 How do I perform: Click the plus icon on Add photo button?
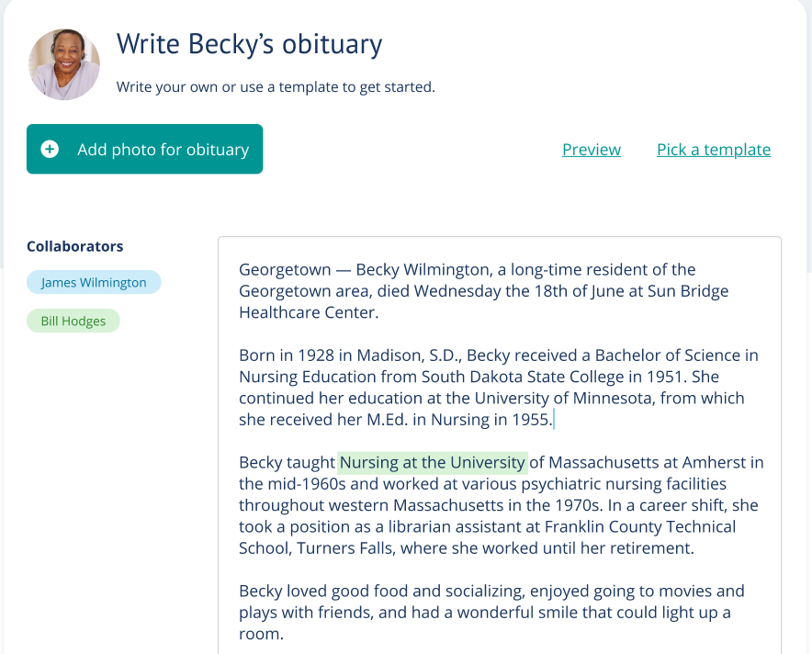pyautogui.click(x=50, y=149)
